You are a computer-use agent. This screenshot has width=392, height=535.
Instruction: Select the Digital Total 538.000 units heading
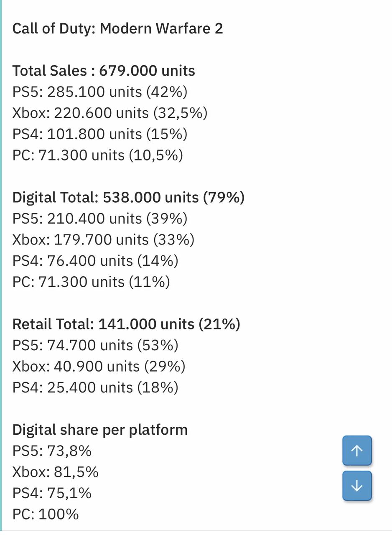tap(129, 197)
